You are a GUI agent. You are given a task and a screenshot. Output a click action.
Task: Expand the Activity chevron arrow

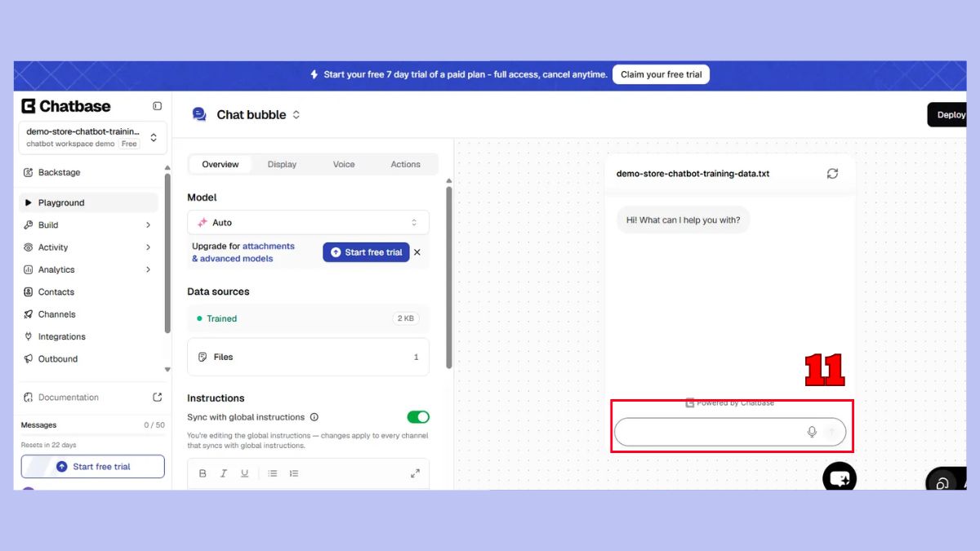(148, 247)
